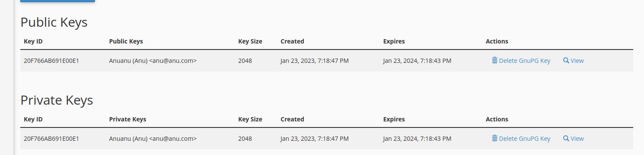Viewport: 644px width, 155px height.
Task: Click Expires header in Private Keys table
Action: 394,119
